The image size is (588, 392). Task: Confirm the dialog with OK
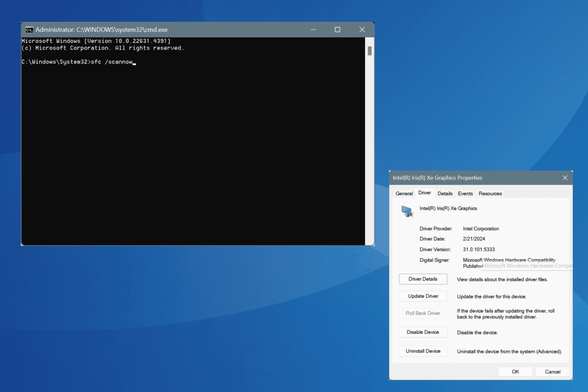pos(515,372)
